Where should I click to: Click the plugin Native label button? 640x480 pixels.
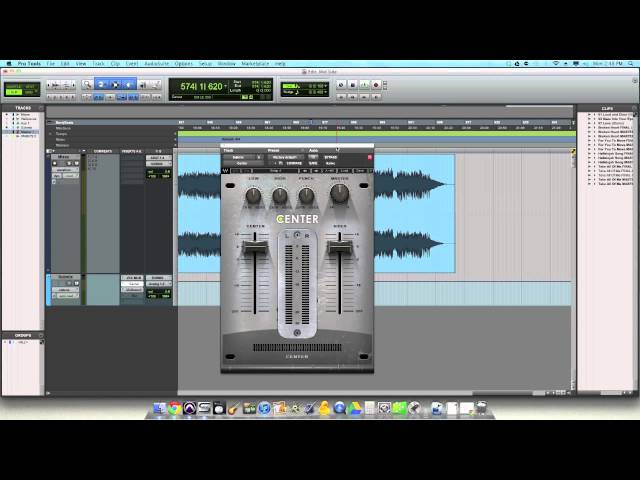tap(331, 163)
